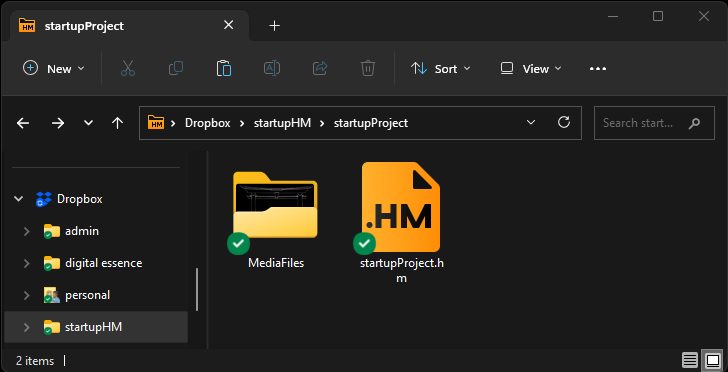
Task: Click the Search startupProject field
Action: point(654,123)
